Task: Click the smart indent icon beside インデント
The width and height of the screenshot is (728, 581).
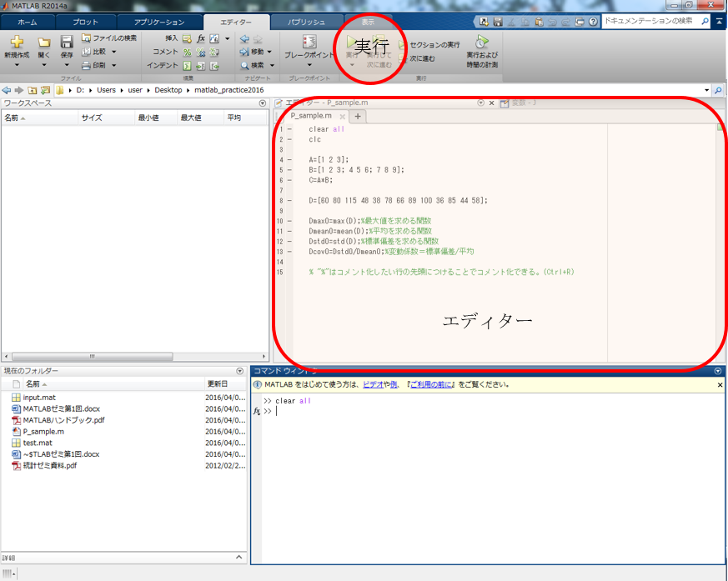Action: pyautogui.click(x=187, y=66)
